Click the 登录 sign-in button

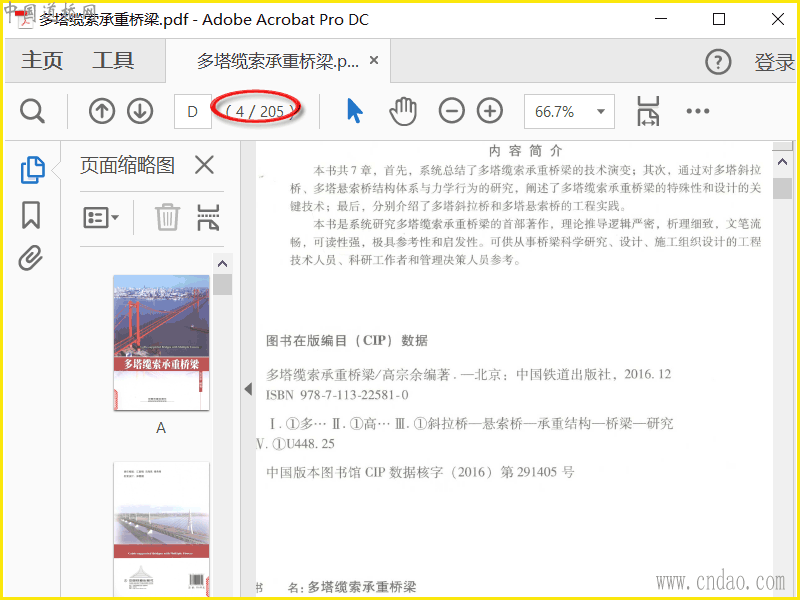click(x=774, y=62)
